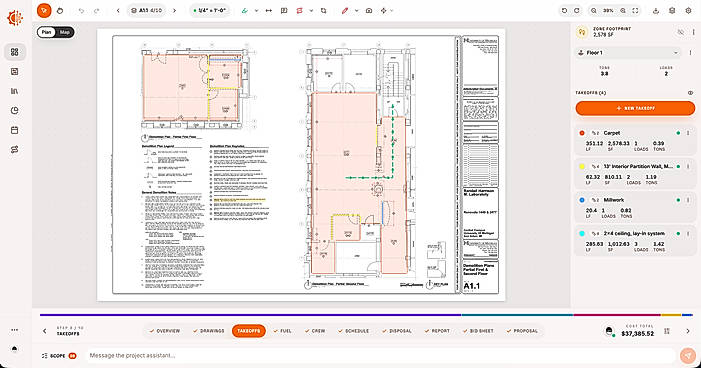Focus the project assistant message field

tap(380, 356)
